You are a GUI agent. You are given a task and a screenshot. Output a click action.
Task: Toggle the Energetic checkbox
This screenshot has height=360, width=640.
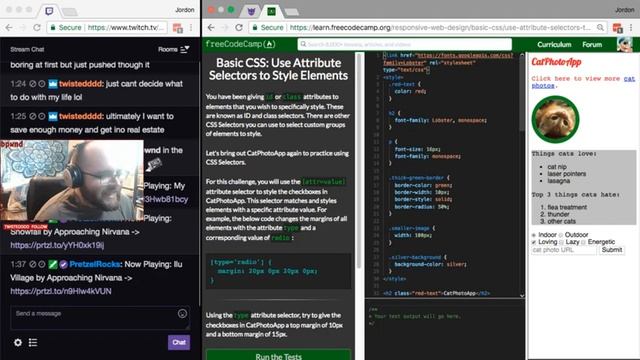pyautogui.click(x=583, y=242)
